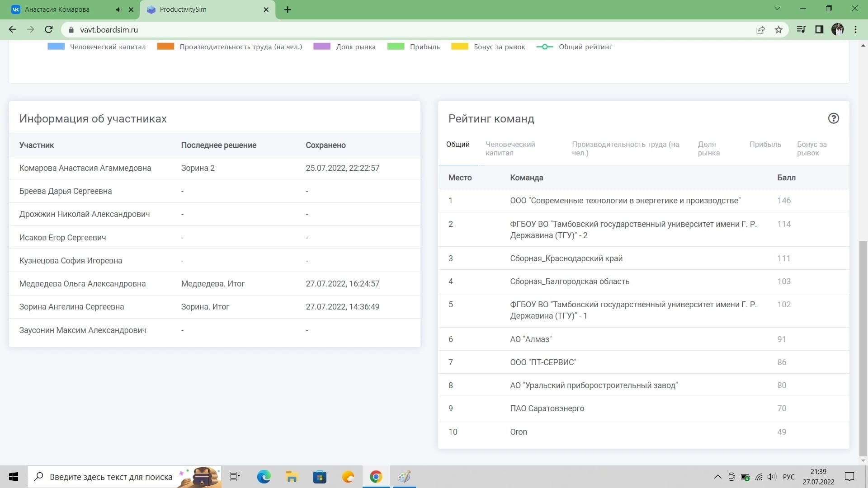Switch to Производительность труда (на чел.) tab
Viewport: 868px width, 488px height.
pos(625,149)
